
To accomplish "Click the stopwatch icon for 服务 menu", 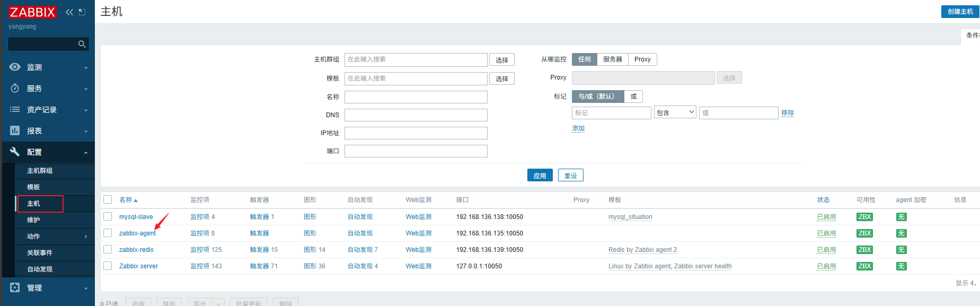I will pyautogui.click(x=15, y=88).
